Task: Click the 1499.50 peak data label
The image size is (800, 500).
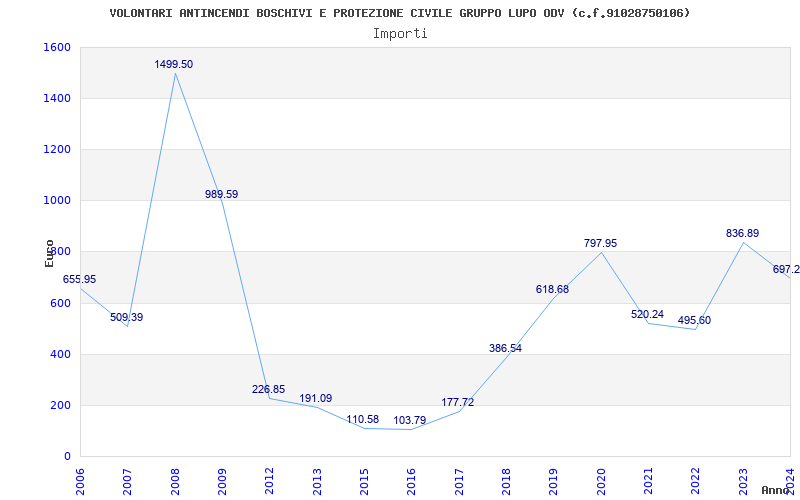Action: click(x=173, y=64)
